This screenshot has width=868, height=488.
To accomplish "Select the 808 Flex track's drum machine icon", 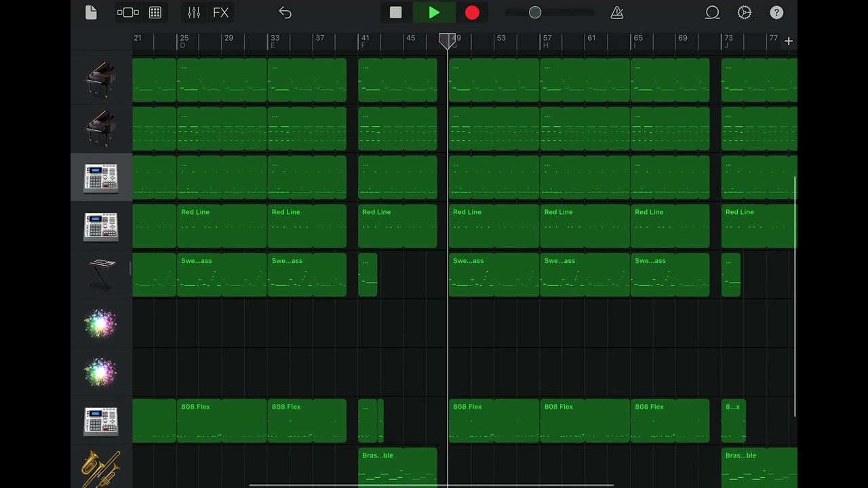I will click(101, 421).
